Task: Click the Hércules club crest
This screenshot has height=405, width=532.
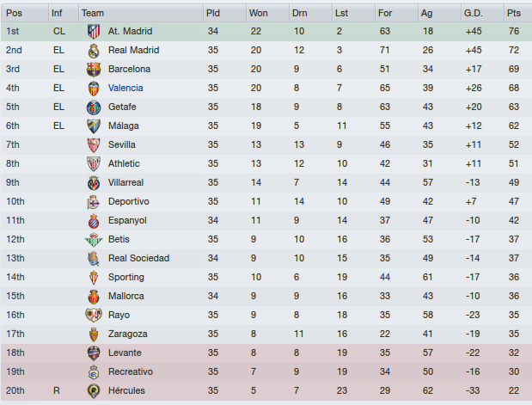Action: pos(94,391)
